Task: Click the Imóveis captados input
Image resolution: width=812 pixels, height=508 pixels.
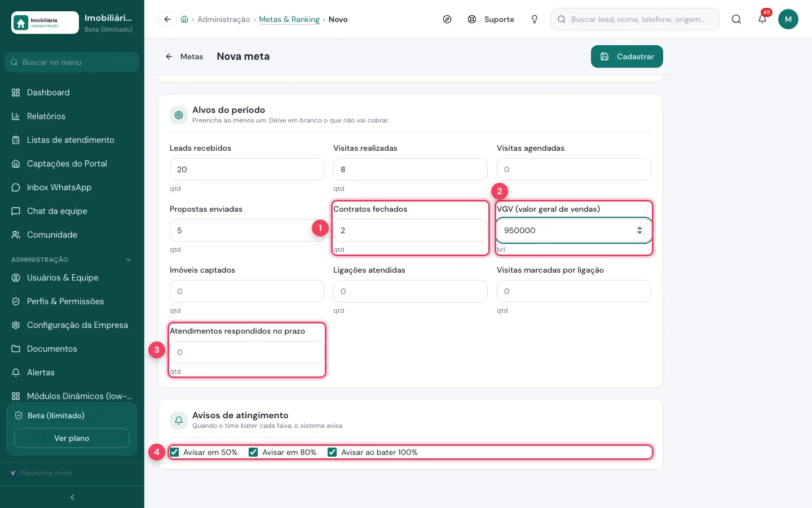Action: (247, 291)
